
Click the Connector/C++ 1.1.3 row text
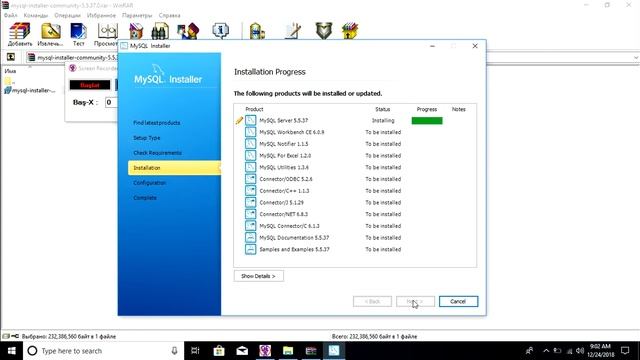pyautogui.click(x=284, y=191)
